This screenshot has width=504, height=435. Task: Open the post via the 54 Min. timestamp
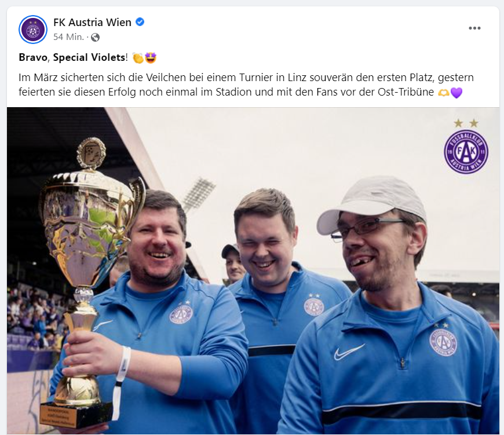[x=68, y=37]
